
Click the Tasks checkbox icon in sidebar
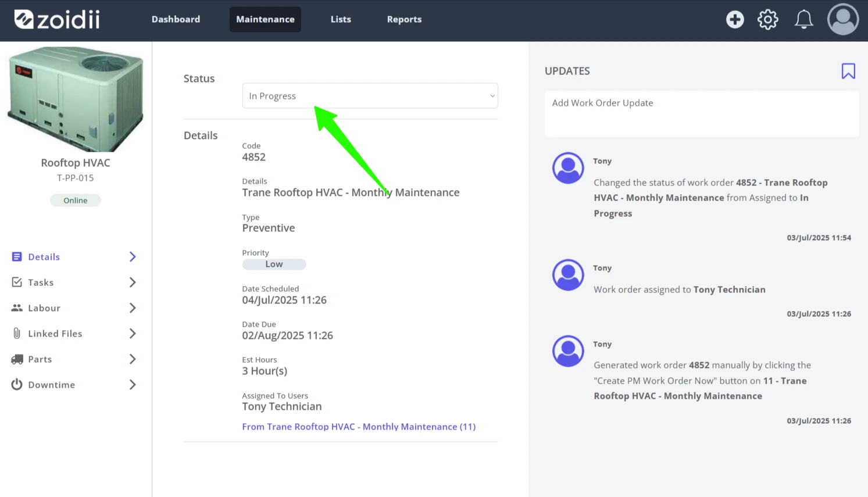pyautogui.click(x=17, y=282)
